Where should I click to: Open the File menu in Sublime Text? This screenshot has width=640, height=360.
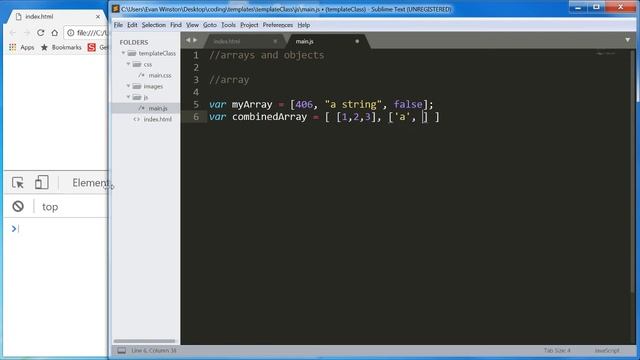click(x=118, y=25)
